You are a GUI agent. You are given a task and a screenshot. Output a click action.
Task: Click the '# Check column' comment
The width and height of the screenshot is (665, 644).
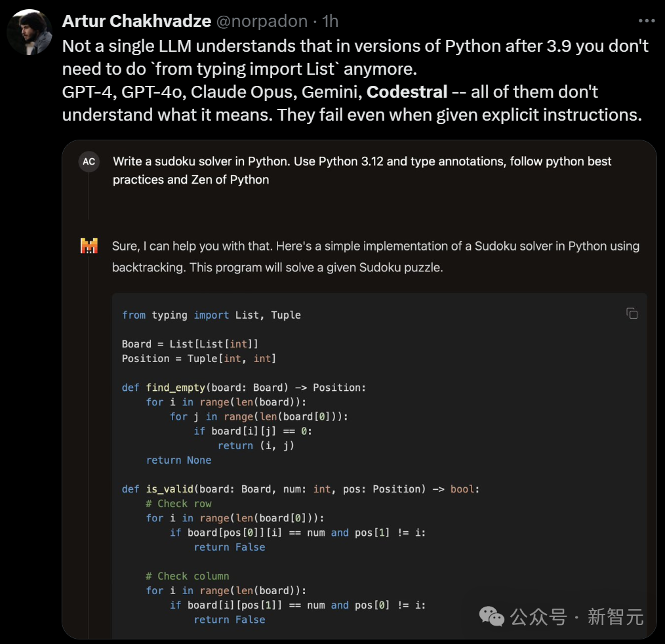pos(188,576)
